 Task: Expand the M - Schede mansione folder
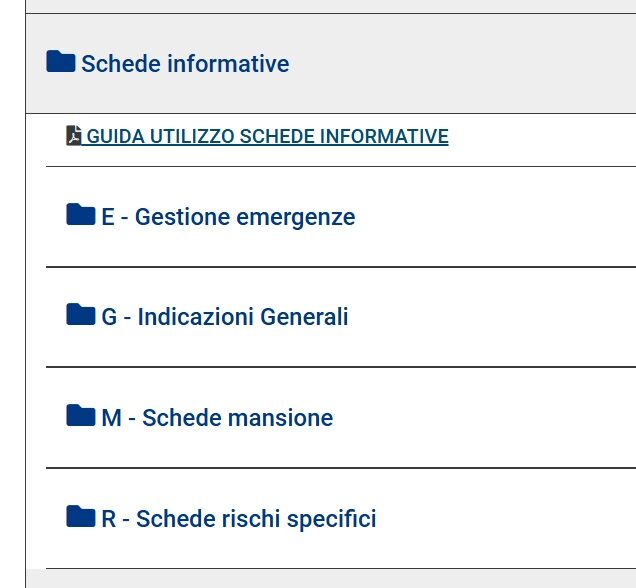tap(217, 418)
